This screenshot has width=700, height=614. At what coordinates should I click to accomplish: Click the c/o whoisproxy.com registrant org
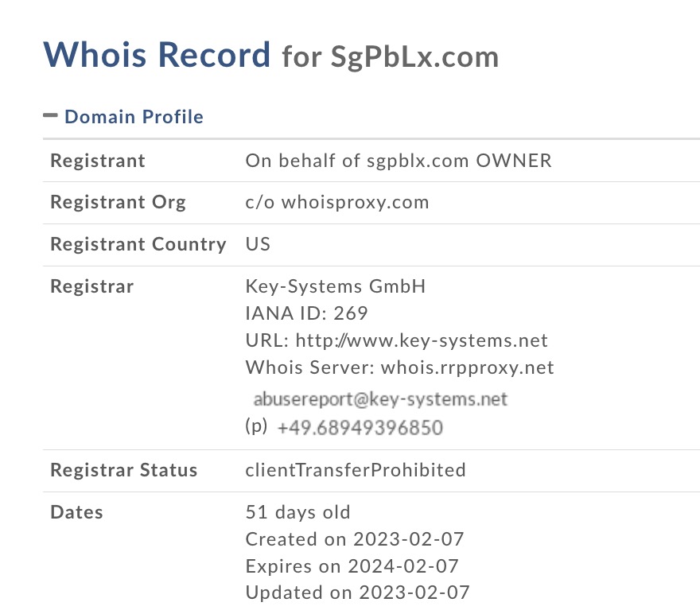pyautogui.click(x=337, y=202)
